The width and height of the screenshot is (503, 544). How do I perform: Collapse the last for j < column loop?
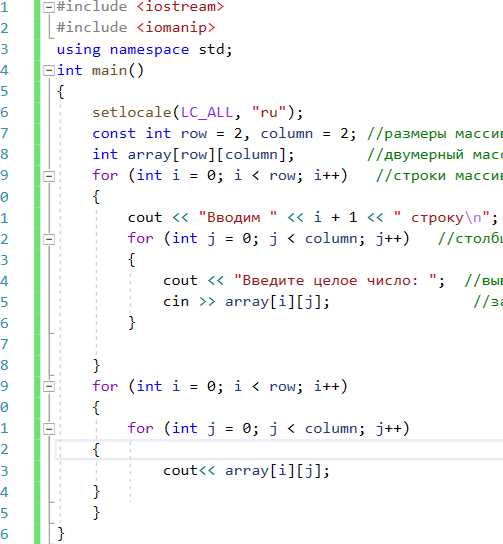click(49, 429)
